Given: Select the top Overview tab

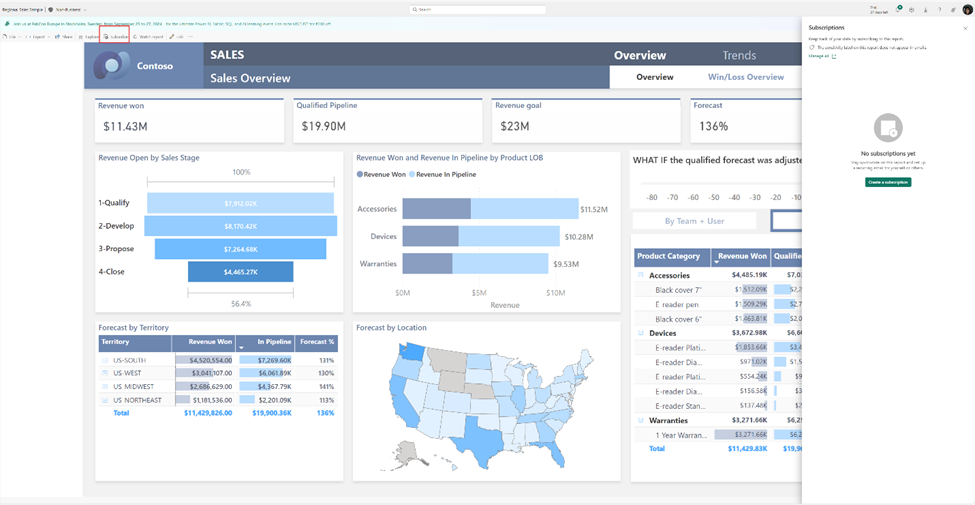Looking at the screenshot, I should pyautogui.click(x=640, y=55).
